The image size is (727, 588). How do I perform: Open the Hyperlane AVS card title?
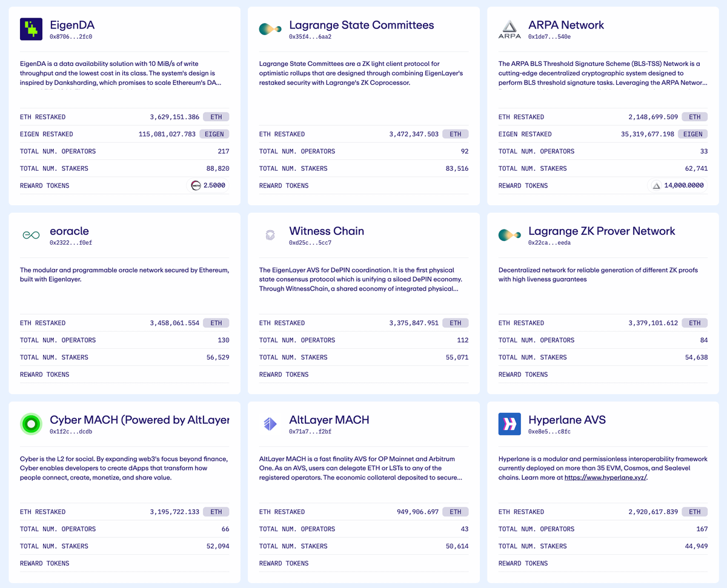567,420
